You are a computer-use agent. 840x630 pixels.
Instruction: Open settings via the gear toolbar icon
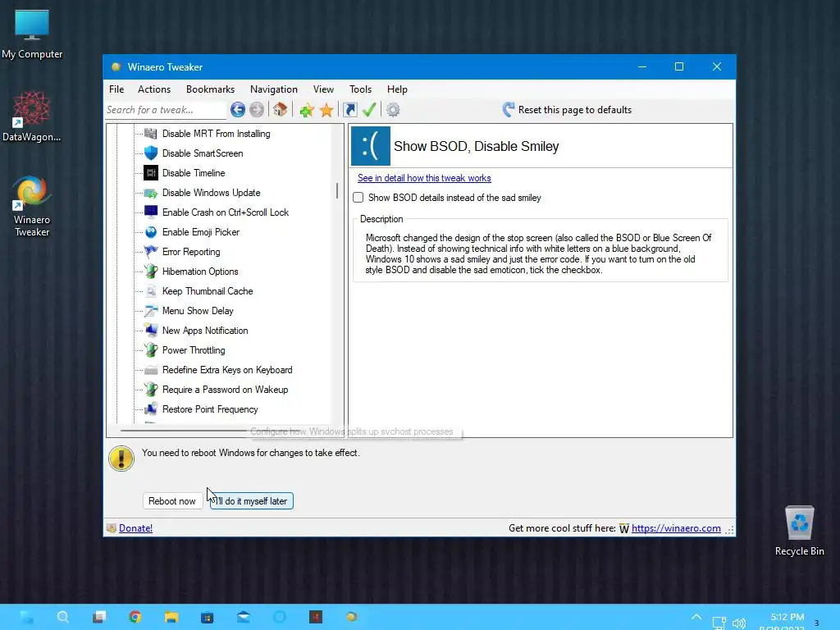point(393,110)
